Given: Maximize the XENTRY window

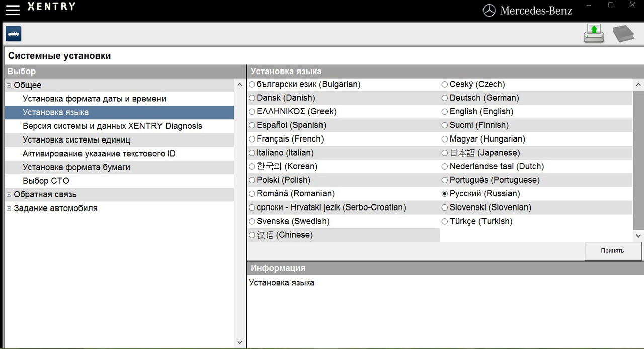Looking at the screenshot, I should click(611, 5).
